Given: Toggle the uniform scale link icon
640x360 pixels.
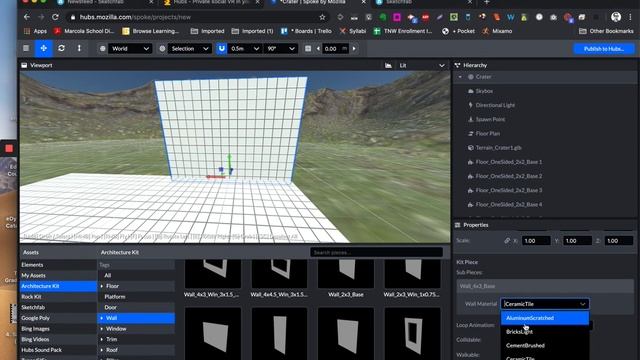Looking at the screenshot, I should coord(507,241).
